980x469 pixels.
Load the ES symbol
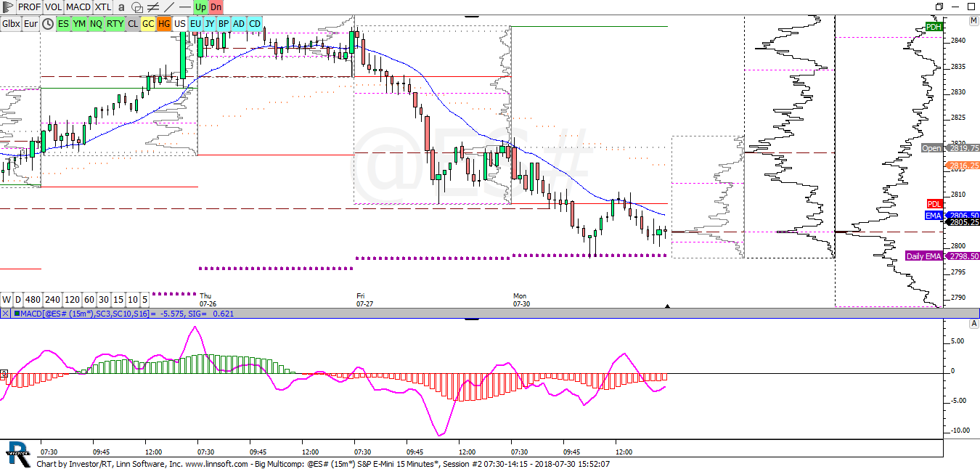click(63, 23)
